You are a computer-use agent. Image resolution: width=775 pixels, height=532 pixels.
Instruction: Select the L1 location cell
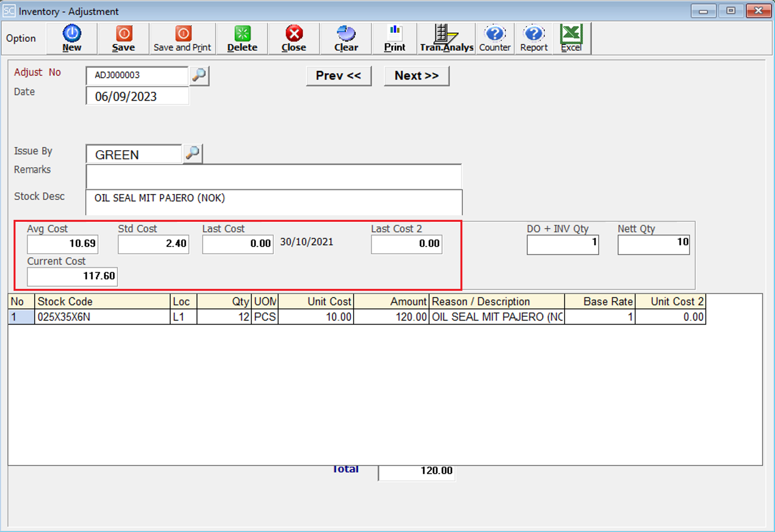point(183,317)
